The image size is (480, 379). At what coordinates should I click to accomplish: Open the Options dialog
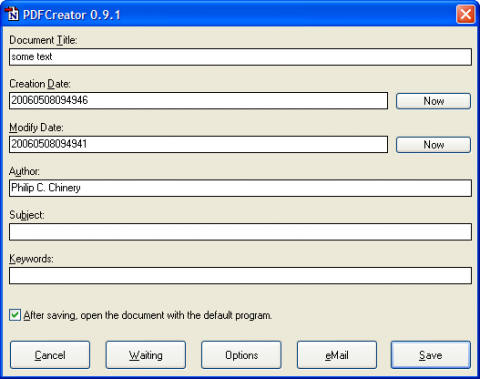pos(241,355)
